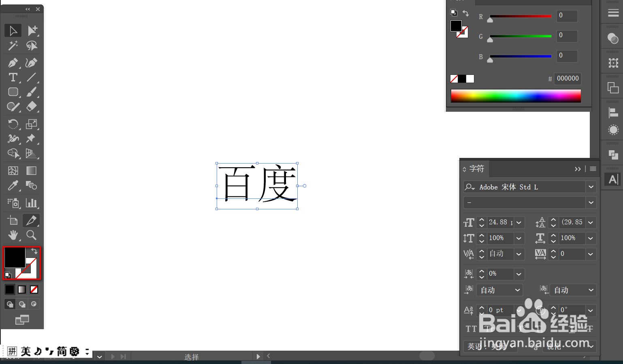Screen dimensions: 623x364
Task: Set paint mode to None
Action: 34,289
